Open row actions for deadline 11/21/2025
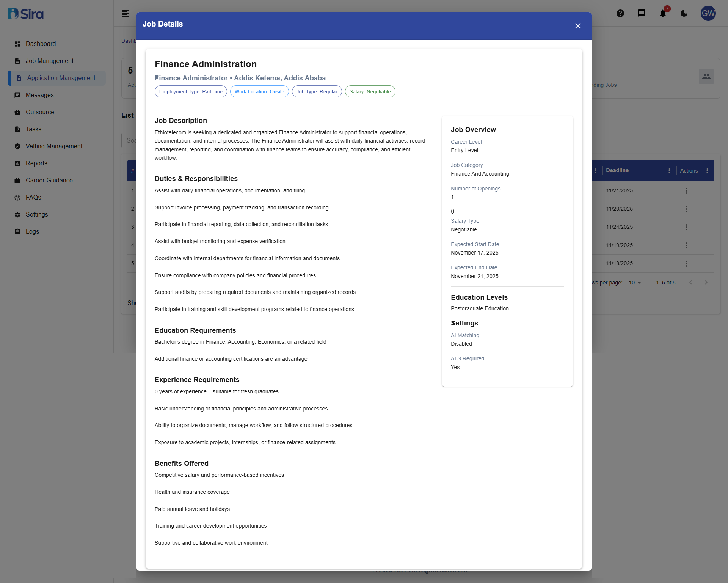728x583 pixels. [686, 191]
